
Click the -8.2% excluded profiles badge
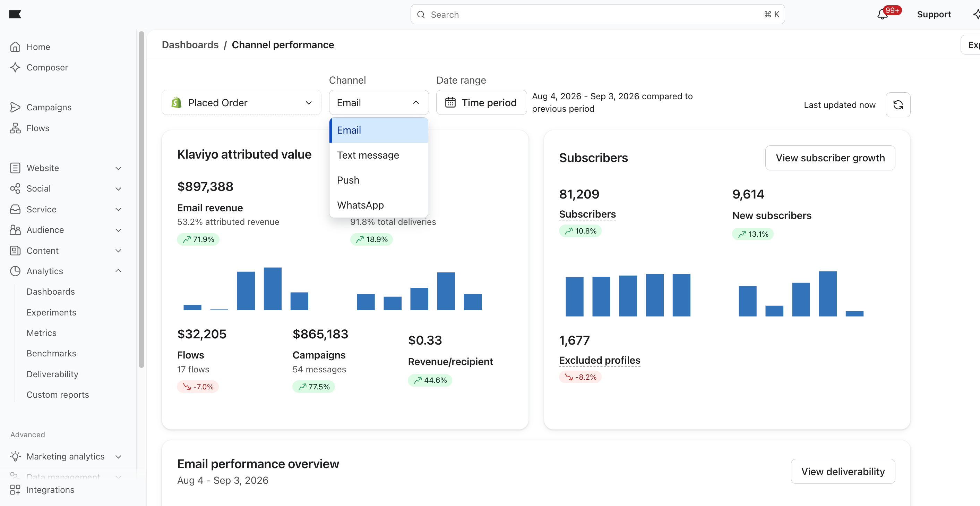click(580, 377)
